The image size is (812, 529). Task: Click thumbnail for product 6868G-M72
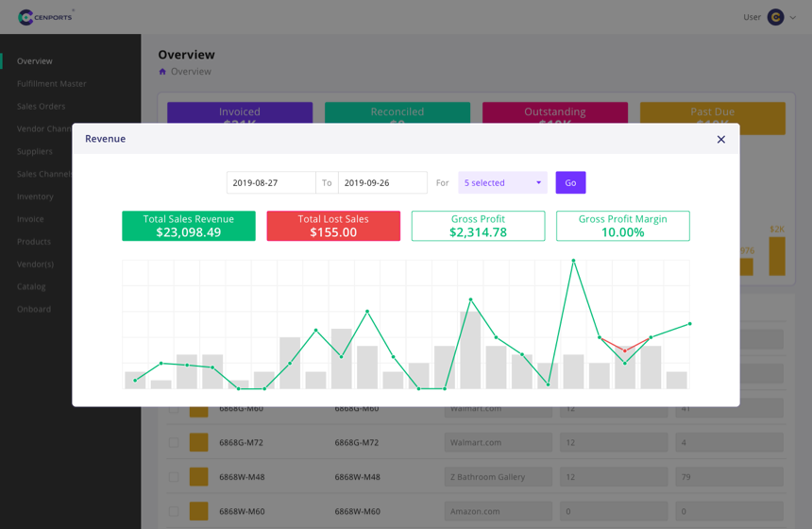click(x=198, y=442)
